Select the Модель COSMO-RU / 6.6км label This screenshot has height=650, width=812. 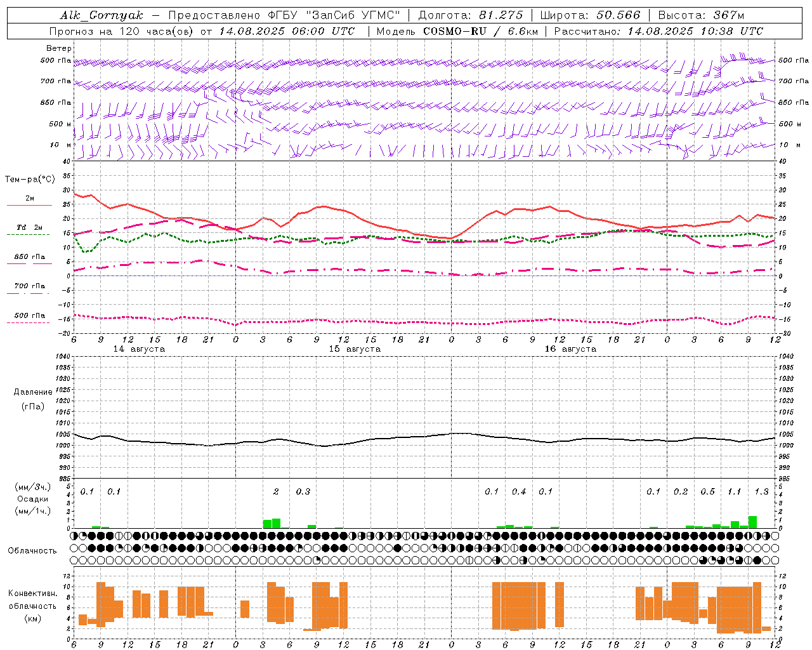(457, 31)
